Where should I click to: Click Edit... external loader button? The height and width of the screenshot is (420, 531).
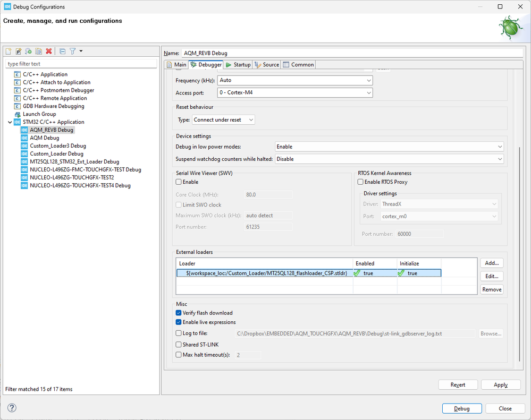[x=492, y=276]
